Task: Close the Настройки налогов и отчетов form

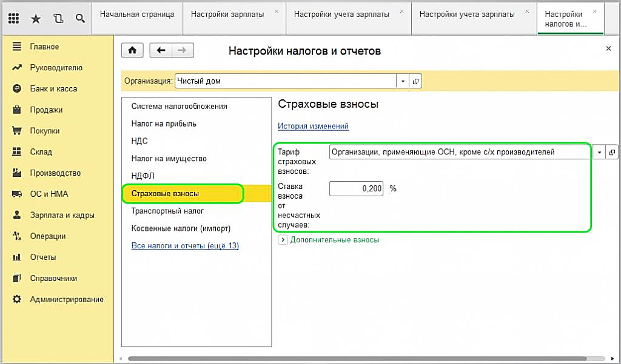Action: 608,48
